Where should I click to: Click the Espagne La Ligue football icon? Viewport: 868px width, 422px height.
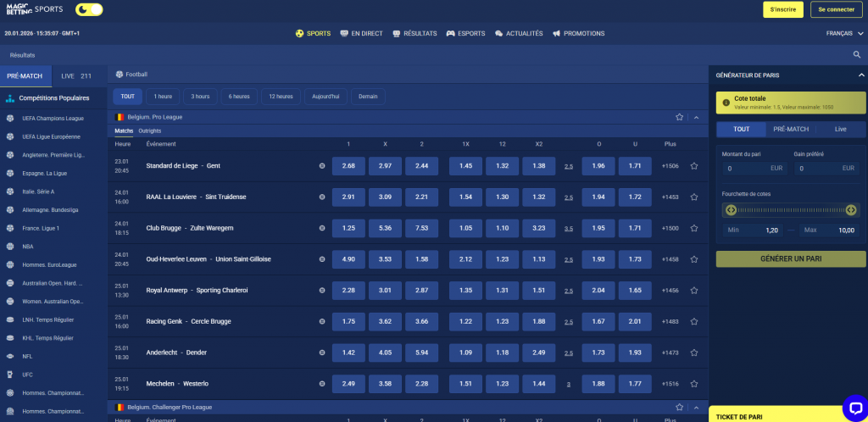[x=10, y=173]
